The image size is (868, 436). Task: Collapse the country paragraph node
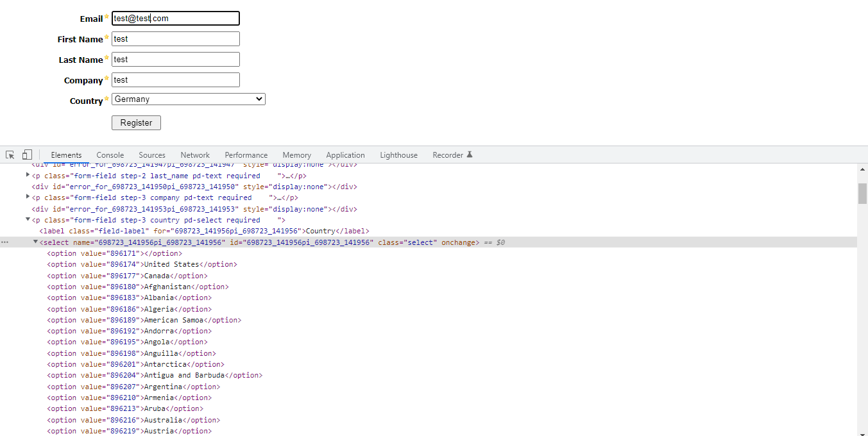click(x=28, y=219)
